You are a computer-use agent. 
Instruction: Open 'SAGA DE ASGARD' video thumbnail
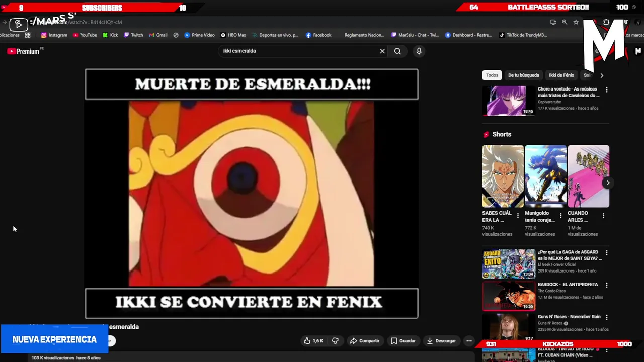509,264
